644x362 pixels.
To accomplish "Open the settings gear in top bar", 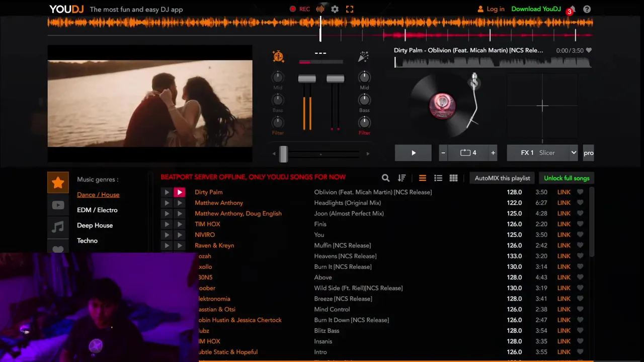I will [335, 9].
